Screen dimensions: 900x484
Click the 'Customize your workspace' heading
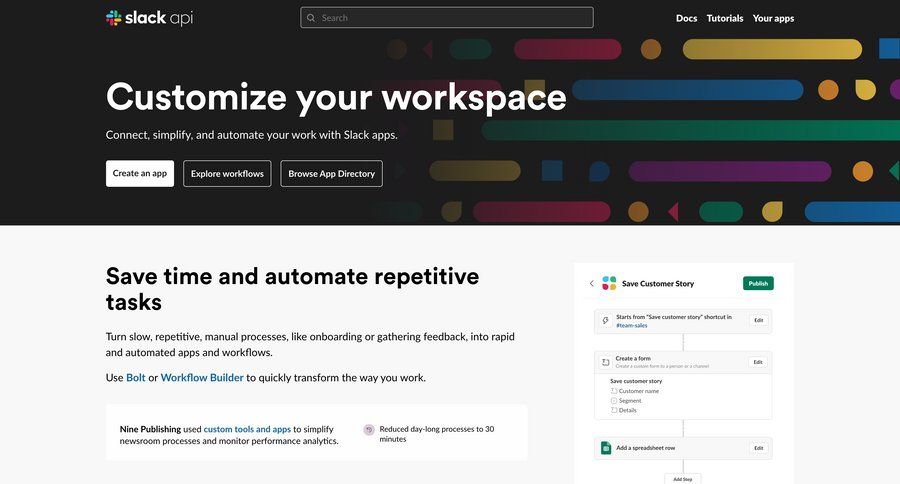click(x=336, y=97)
